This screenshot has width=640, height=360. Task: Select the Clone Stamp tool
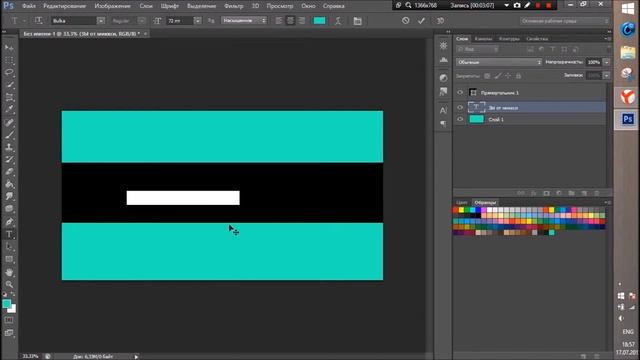pos(9,147)
